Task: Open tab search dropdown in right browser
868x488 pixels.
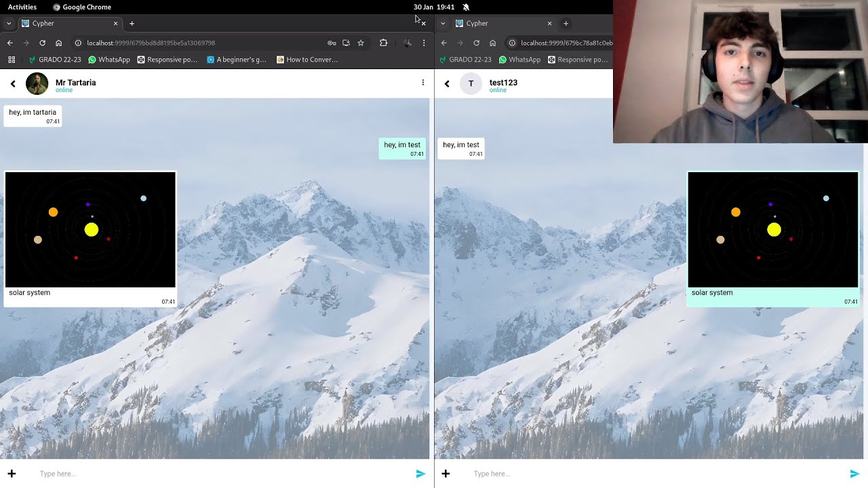Action: click(x=443, y=23)
